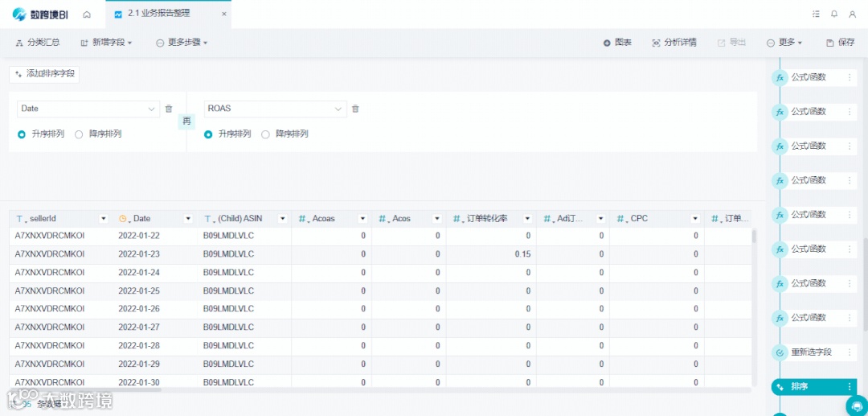868x416 pixels.
Task: Open the 新增字段 dropdown menu
Action: click(x=106, y=42)
